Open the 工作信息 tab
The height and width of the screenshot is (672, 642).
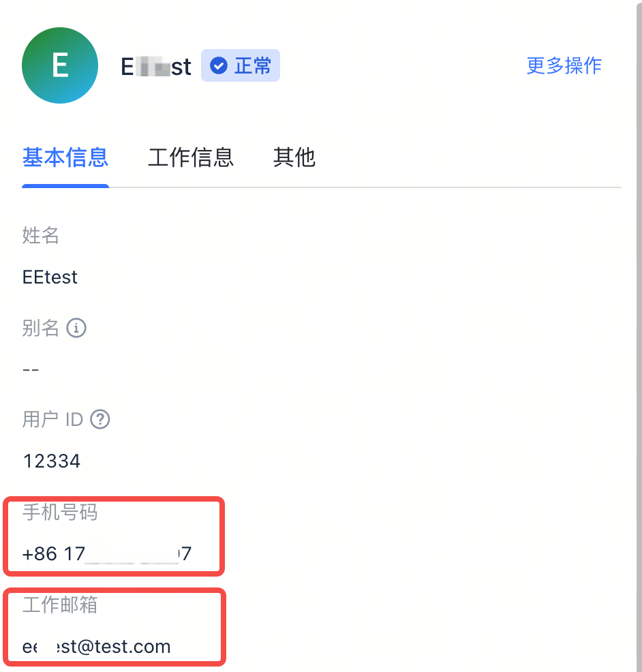pos(191,157)
